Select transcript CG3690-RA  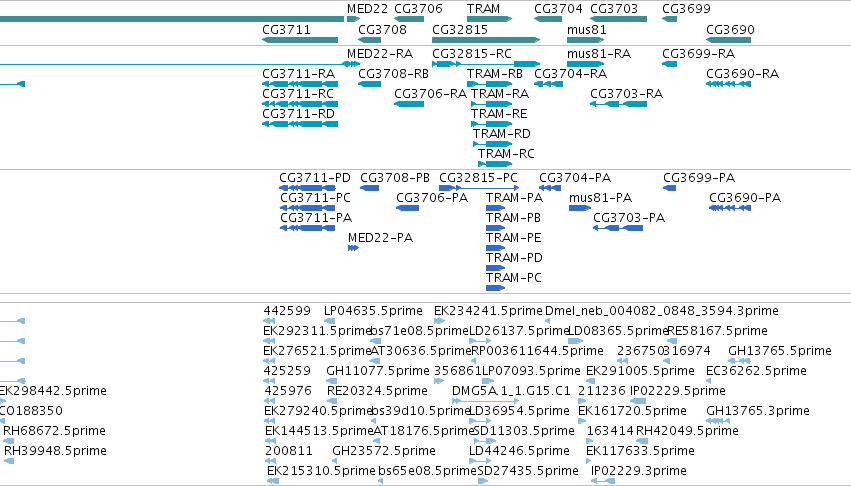pyautogui.click(x=742, y=74)
